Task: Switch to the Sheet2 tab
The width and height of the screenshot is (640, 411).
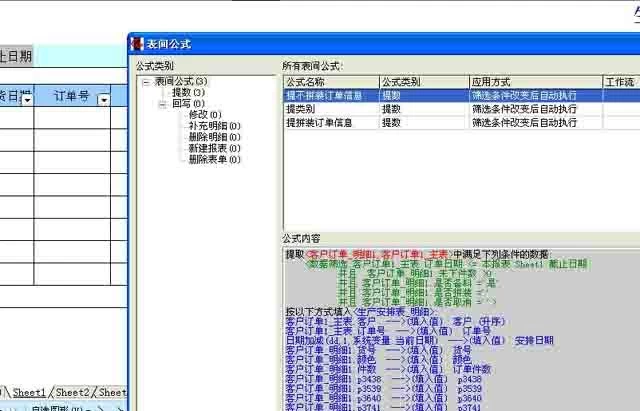Action: pos(72,393)
